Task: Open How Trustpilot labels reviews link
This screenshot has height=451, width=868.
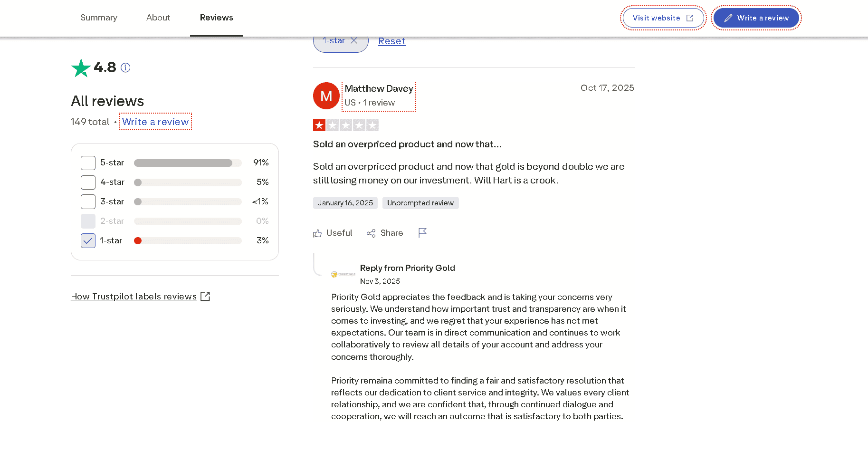Action: click(134, 297)
